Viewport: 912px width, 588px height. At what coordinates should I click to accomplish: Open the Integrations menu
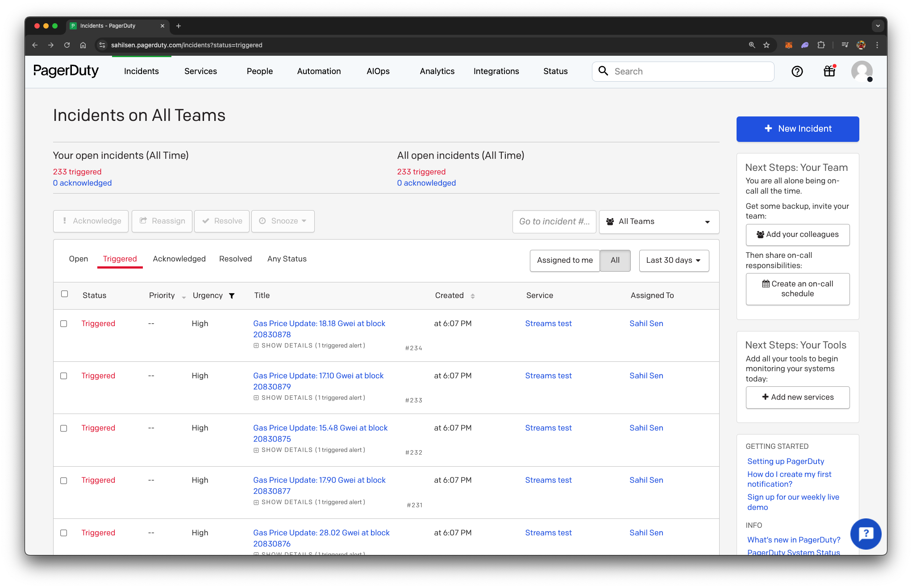click(x=496, y=71)
